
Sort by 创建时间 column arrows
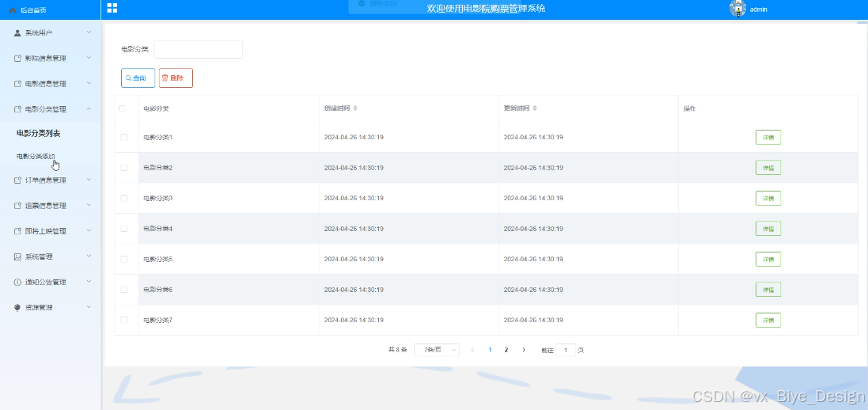click(x=355, y=108)
